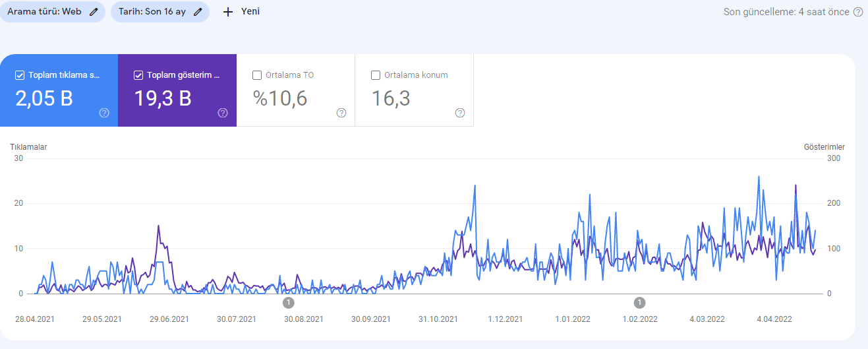
Task: Open help icon beside Son güncelleme
Action: pyautogui.click(x=858, y=12)
